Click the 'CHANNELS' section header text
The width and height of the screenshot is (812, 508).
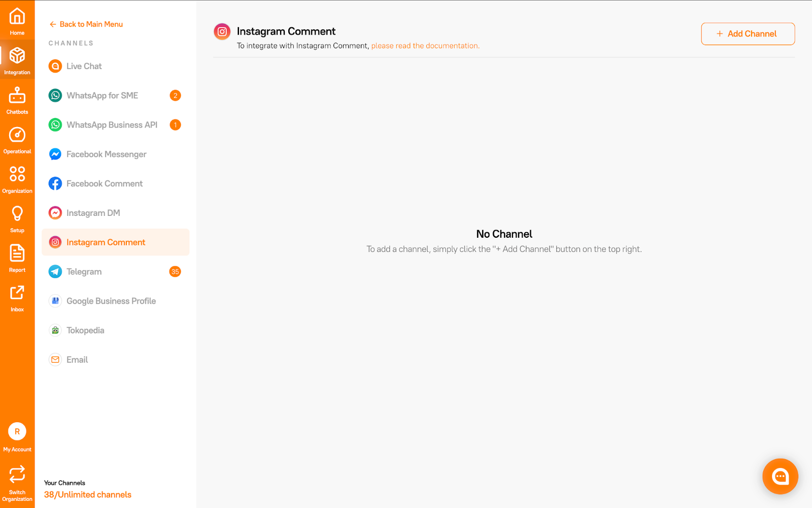click(71, 43)
